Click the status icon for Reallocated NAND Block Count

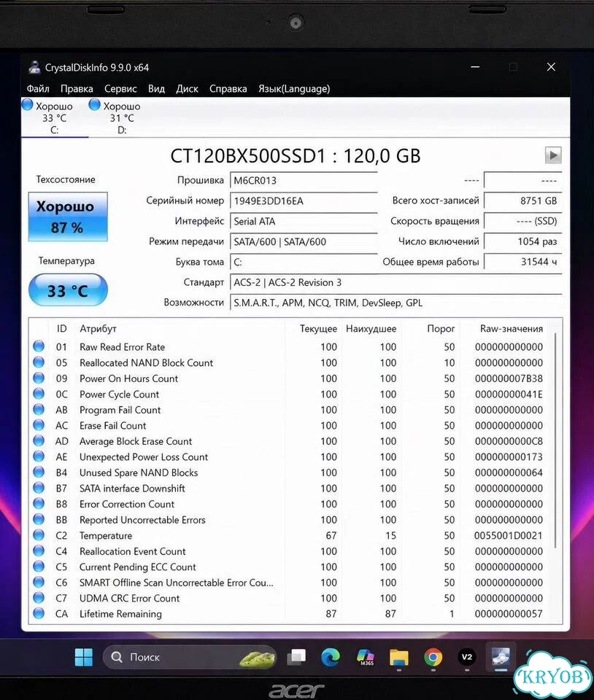(39, 362)
